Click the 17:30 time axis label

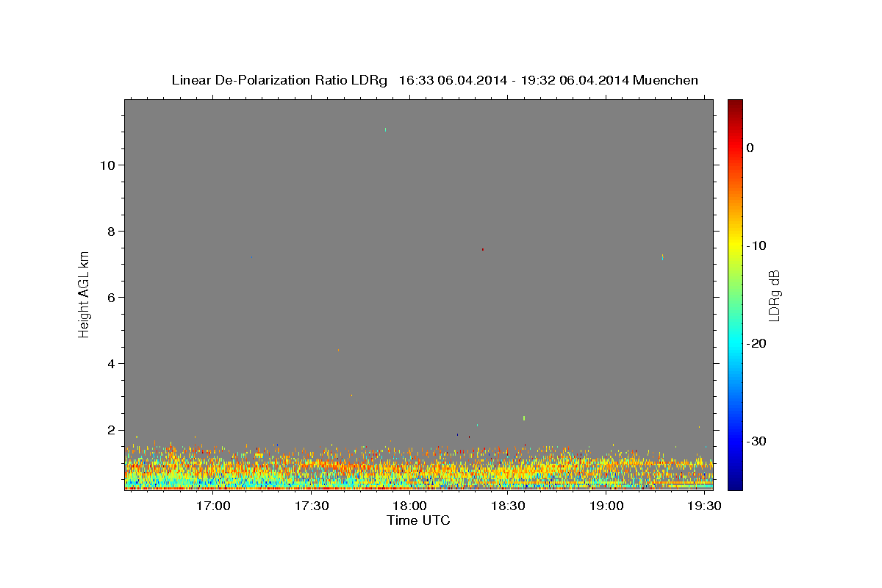point(312,506)
